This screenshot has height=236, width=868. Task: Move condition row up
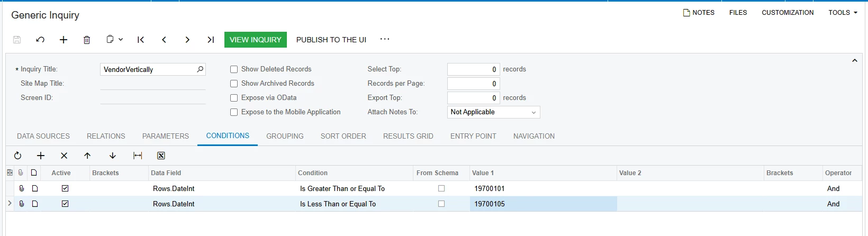[x=87, y=156]
